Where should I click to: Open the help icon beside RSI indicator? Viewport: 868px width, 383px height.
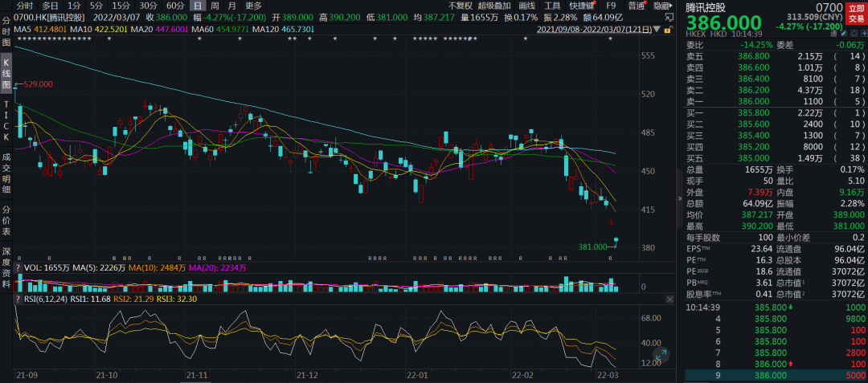(x=18, y=299)
